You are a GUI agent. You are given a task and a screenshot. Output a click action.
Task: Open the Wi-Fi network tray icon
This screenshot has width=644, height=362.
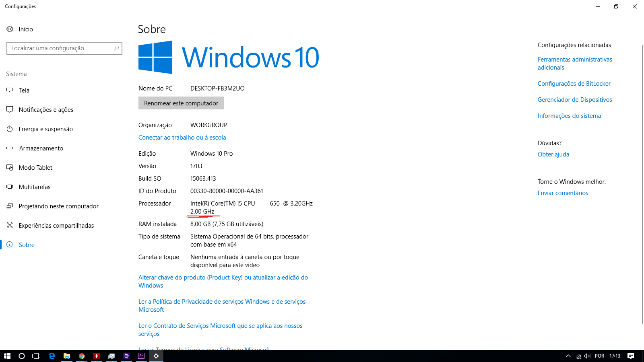pyautogui.click(x=578, y=356)
